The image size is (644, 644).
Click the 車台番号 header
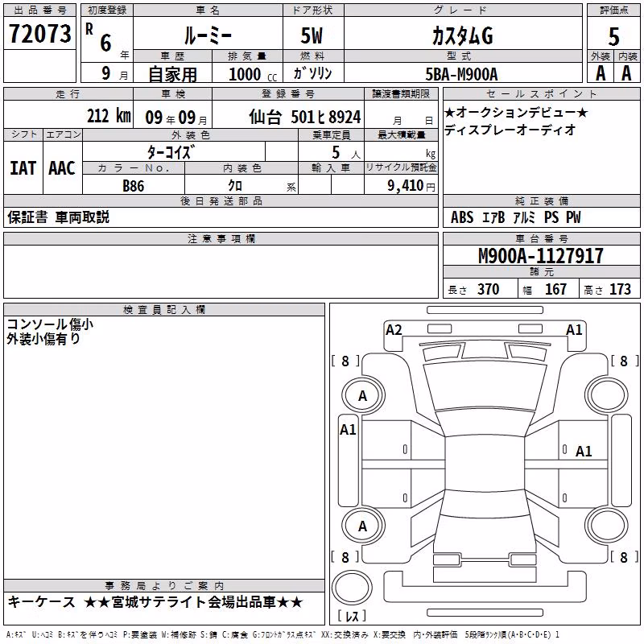pos(541,238)
